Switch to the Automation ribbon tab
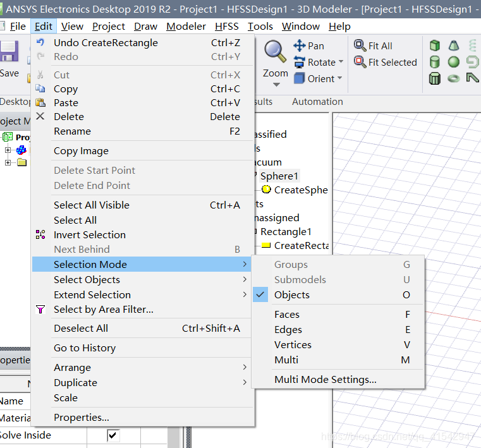Screen dimensions: 481x448 click(317, 102)
